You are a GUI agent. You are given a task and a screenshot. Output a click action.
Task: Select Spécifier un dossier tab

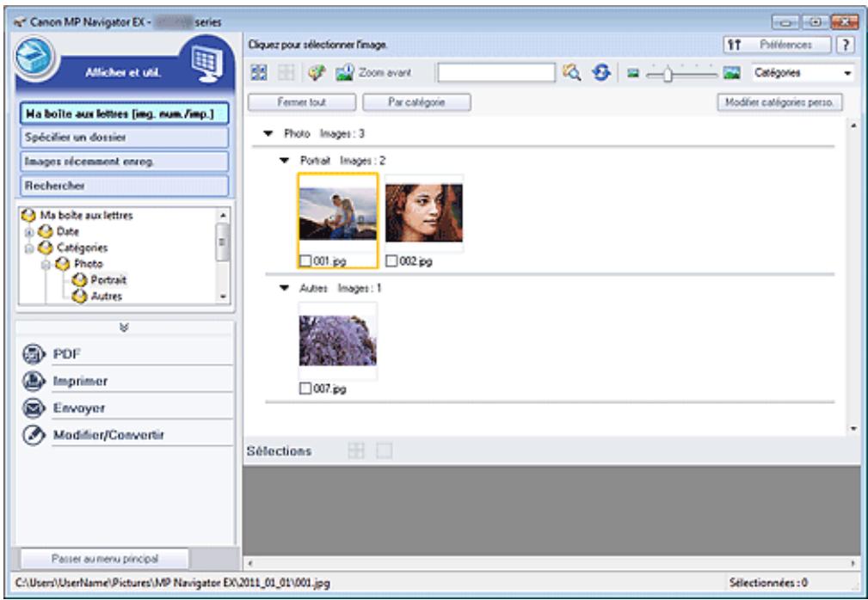125,138
